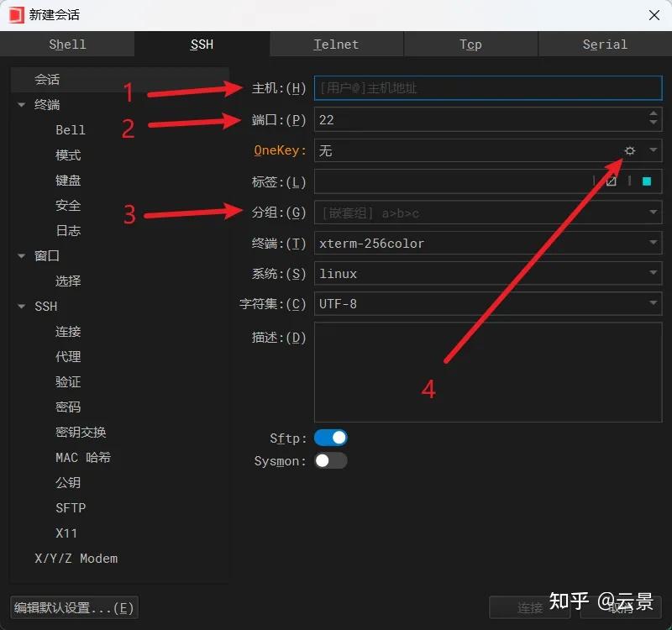672x630 pixels.
Task: Click the 编辑默认设置 button
Action: click(74, 607)
